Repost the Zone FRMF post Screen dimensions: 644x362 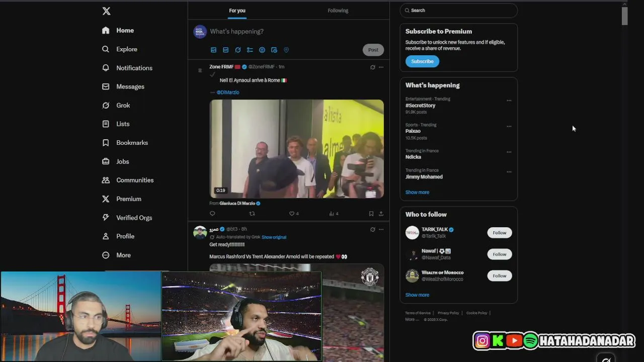pos(252,214)
